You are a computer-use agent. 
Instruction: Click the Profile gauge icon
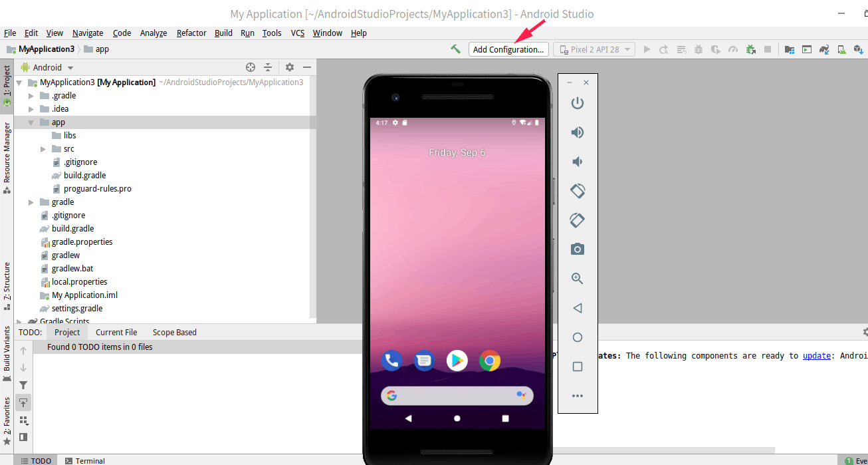tap(733, 49)
